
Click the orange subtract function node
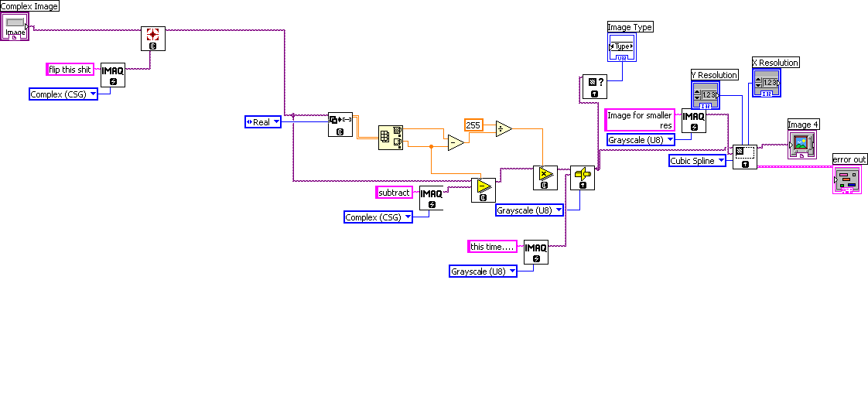[456, 142]
